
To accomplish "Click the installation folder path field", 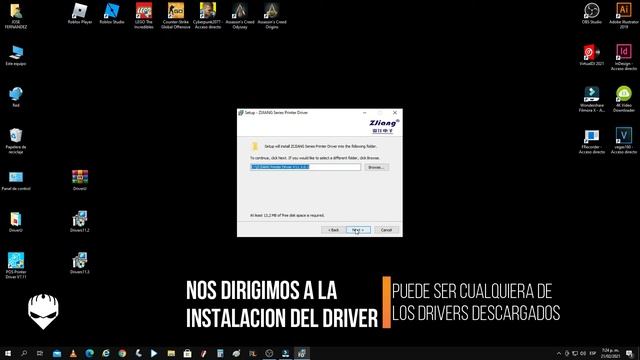I will 305,167.
